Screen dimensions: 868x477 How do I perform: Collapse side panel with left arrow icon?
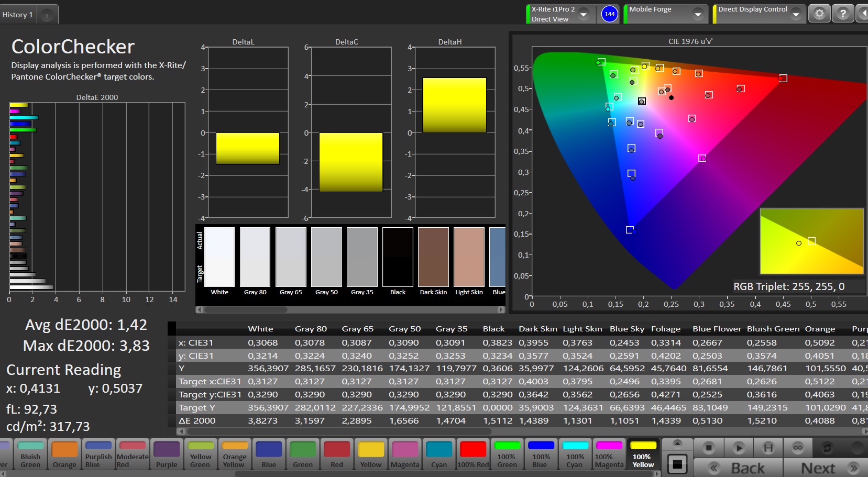(x=863, y=14)
